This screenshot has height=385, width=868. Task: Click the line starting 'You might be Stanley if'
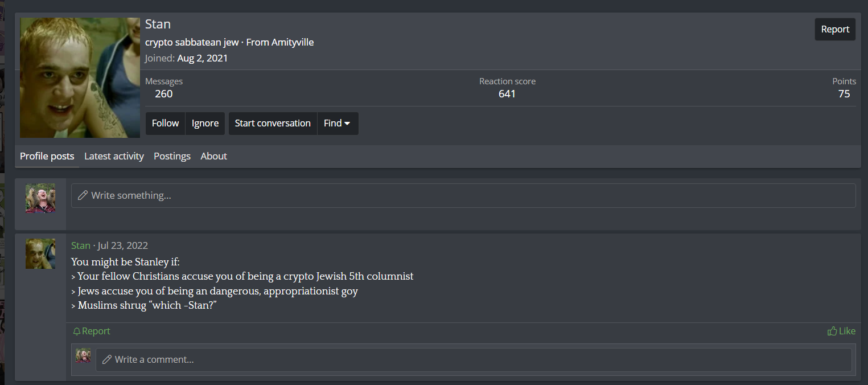(x=125, y=262)
